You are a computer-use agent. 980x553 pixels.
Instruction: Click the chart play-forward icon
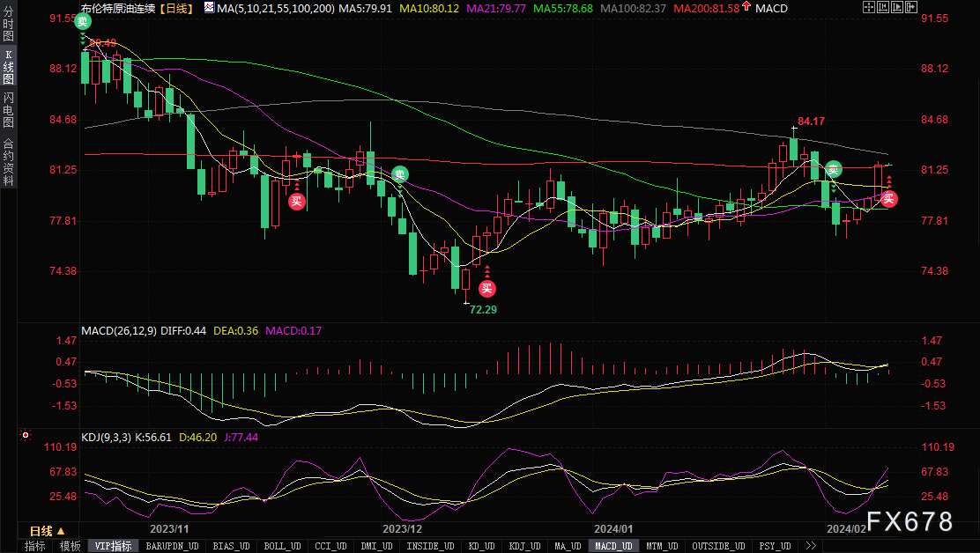pyautogui.click(x=897, y=7)
